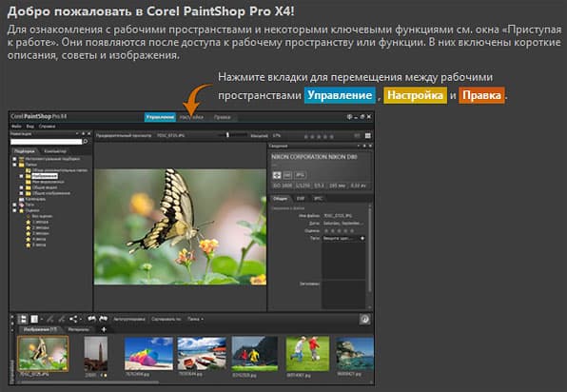Switch to the blue Управление workspace tab
The height and width of the screenshot is (392, 567).
point(160,117)
